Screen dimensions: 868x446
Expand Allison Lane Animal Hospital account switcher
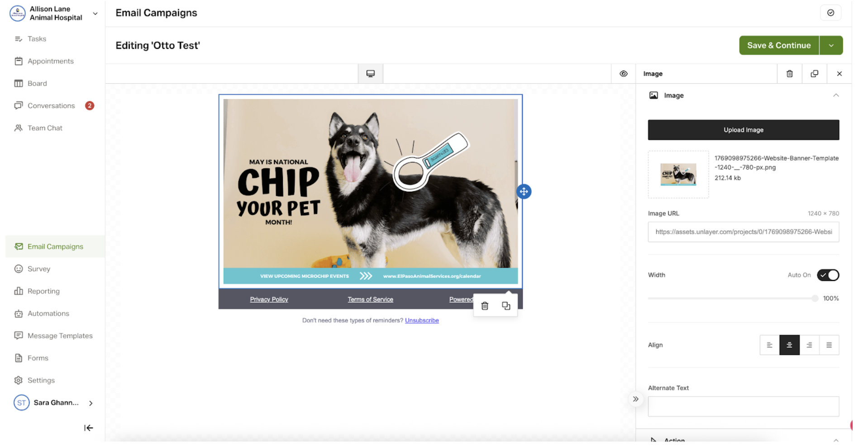pos(95,14)
